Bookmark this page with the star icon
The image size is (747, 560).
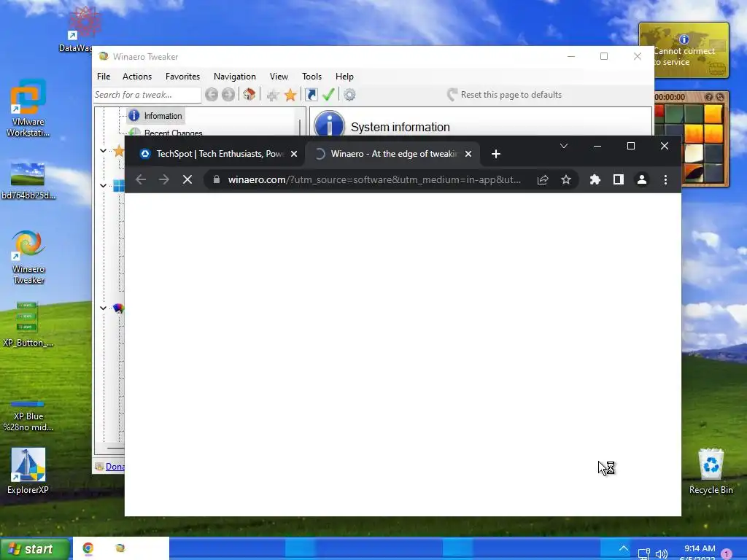[565, 179]
